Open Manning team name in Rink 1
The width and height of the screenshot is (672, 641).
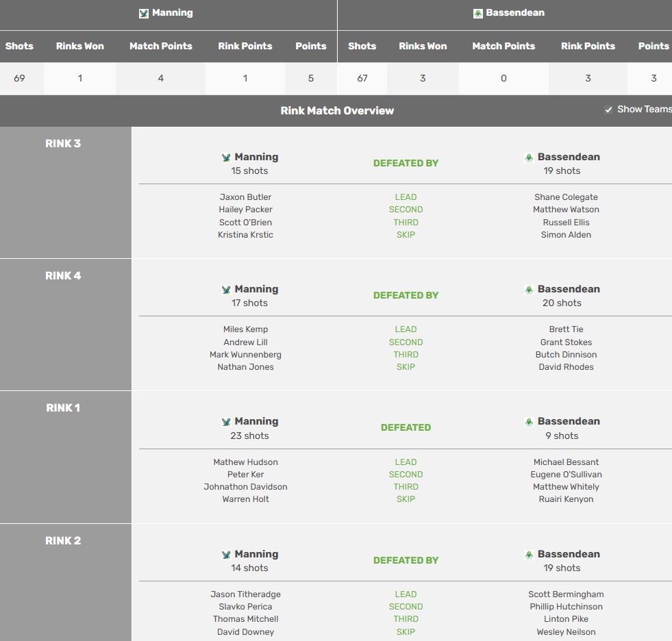[x=256, y=421]
